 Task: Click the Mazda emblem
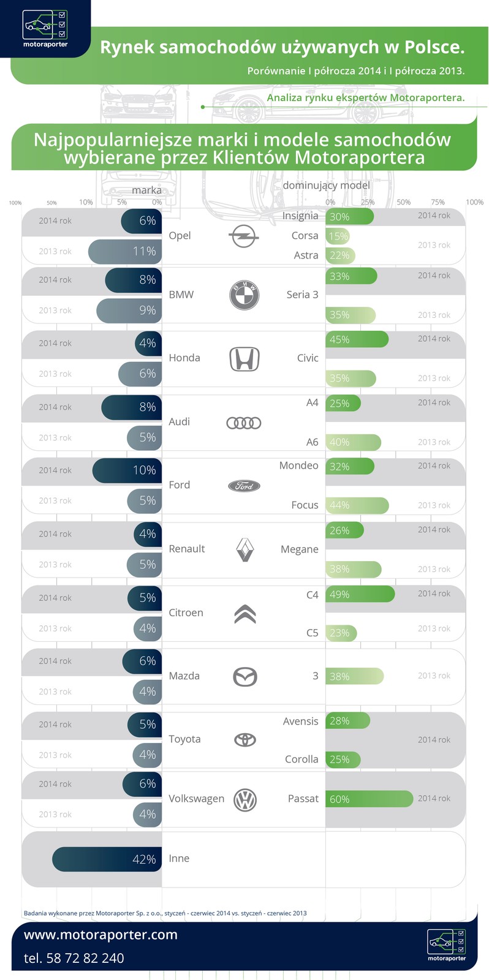245,677
